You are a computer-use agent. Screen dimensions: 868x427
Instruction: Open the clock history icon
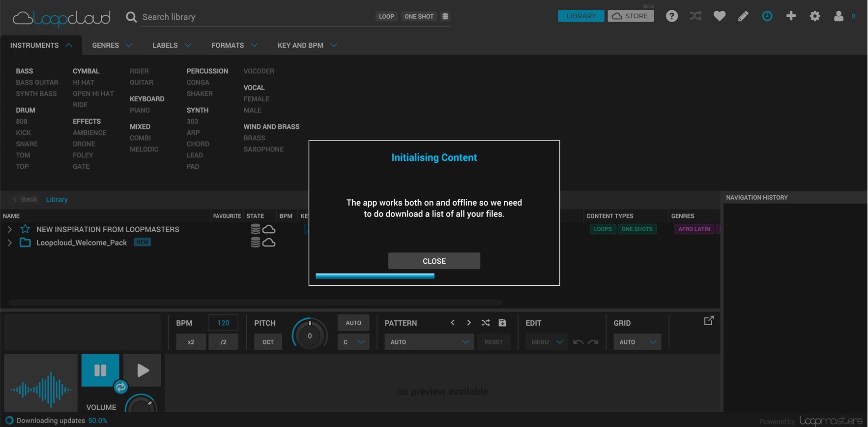pos(767,16)
